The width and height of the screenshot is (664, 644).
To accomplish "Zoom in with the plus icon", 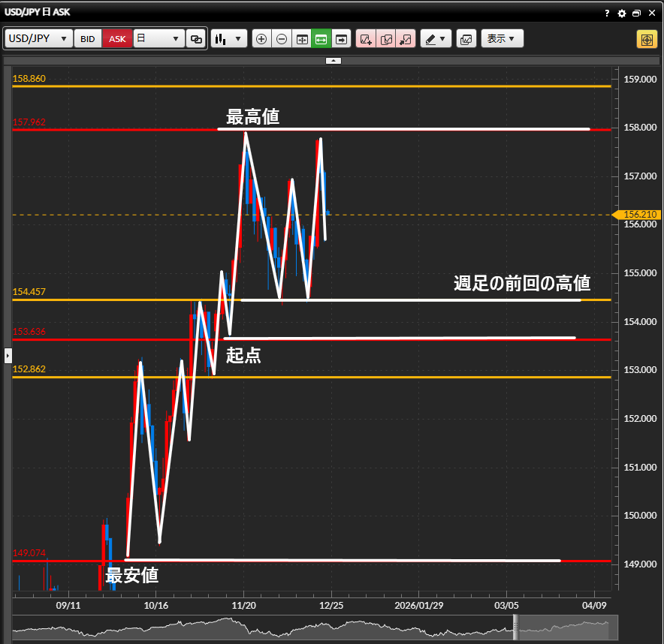I will coord(261,39).
